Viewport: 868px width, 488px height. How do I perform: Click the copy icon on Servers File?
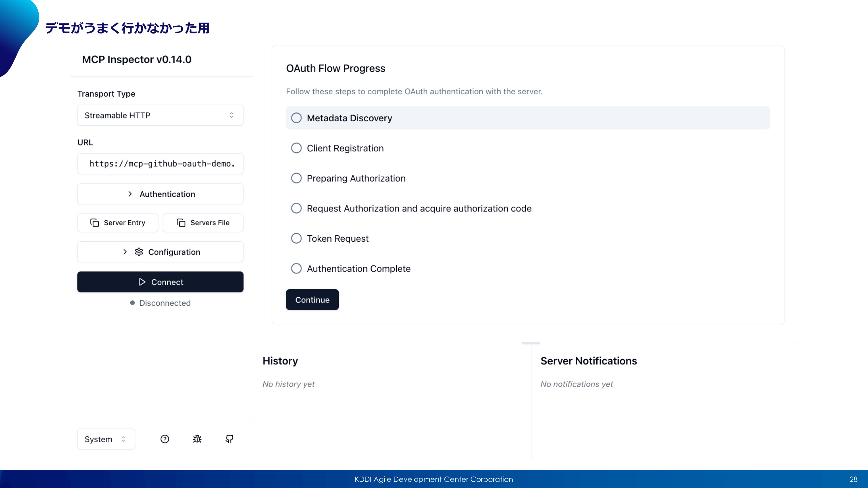(x=181, y=223)
